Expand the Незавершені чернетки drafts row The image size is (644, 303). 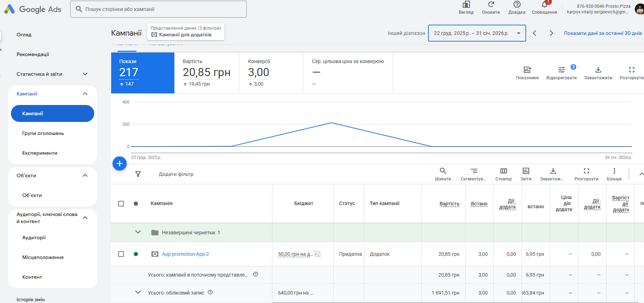pos(138,232)
